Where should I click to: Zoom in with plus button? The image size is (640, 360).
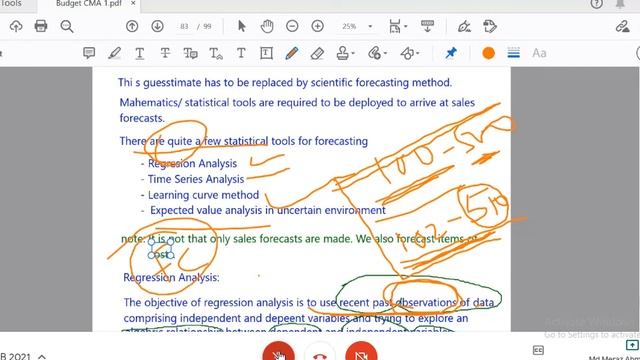pyautogui.click(x=318, y=27)
